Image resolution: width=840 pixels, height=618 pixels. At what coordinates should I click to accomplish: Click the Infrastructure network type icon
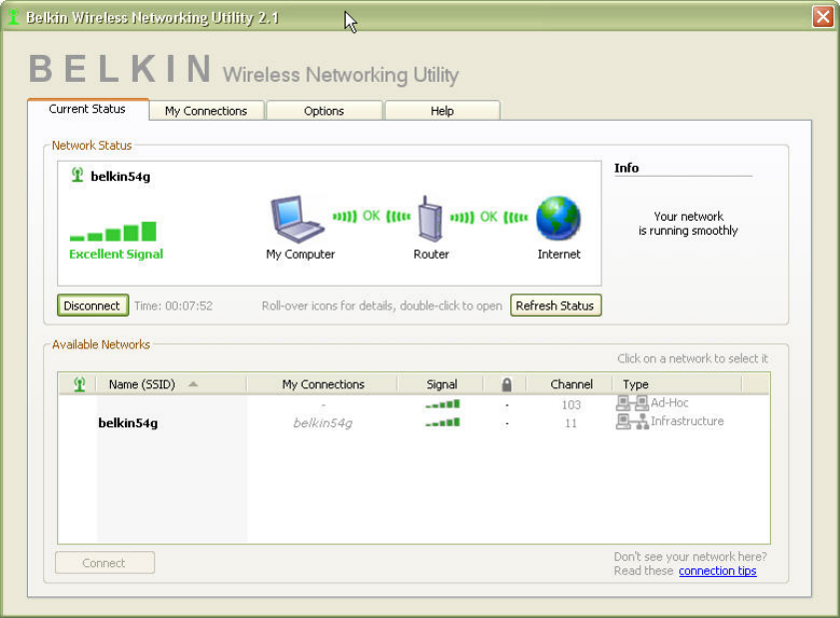click(632, 421)
